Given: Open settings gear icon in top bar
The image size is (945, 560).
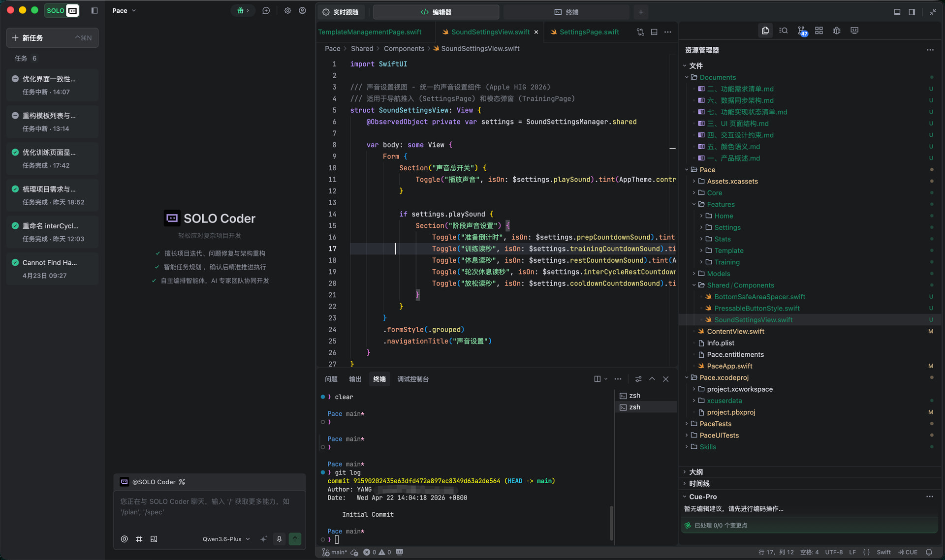Looking at the screenshot, I should point(287,10).
